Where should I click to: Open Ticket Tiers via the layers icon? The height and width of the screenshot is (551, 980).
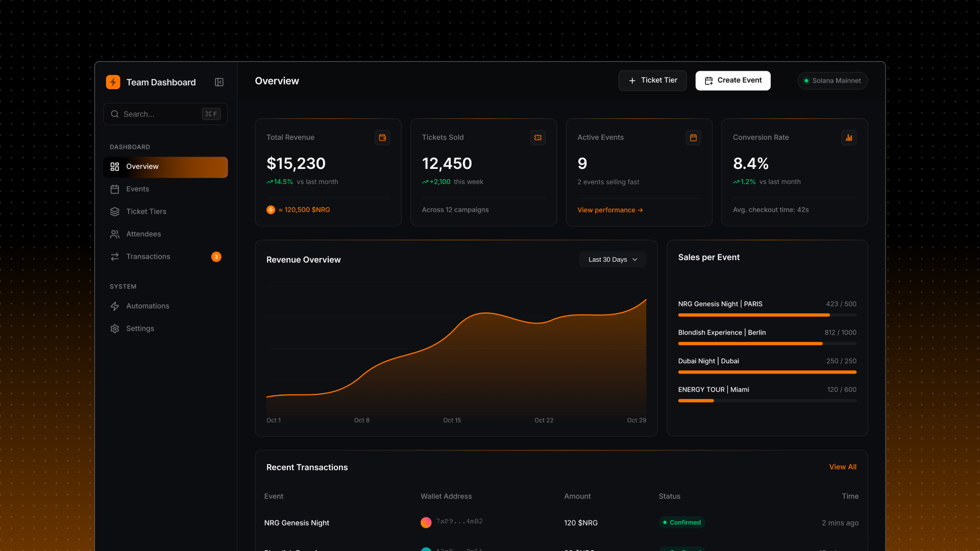(x=115, y=211)
